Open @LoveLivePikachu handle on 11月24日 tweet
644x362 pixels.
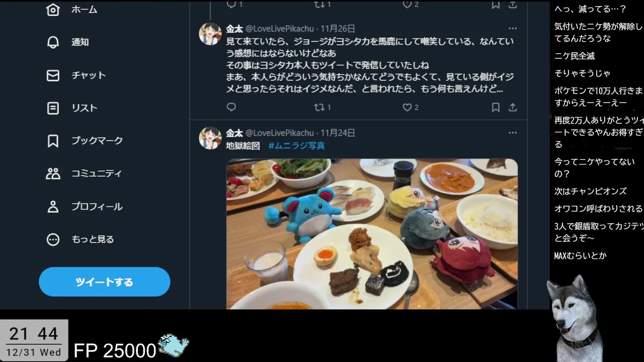280,133
